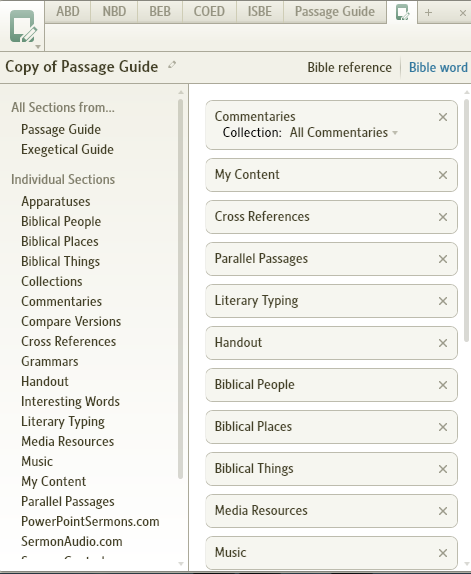Remove the Biblical Places section
The image size is (471, 574).
(443, 427)
